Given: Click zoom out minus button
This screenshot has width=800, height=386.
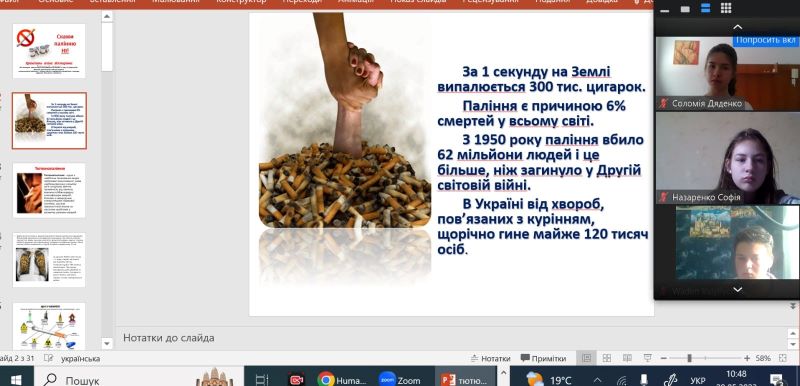Looking at the screenshot, I should pyautogui.click(x=663, y=358).
